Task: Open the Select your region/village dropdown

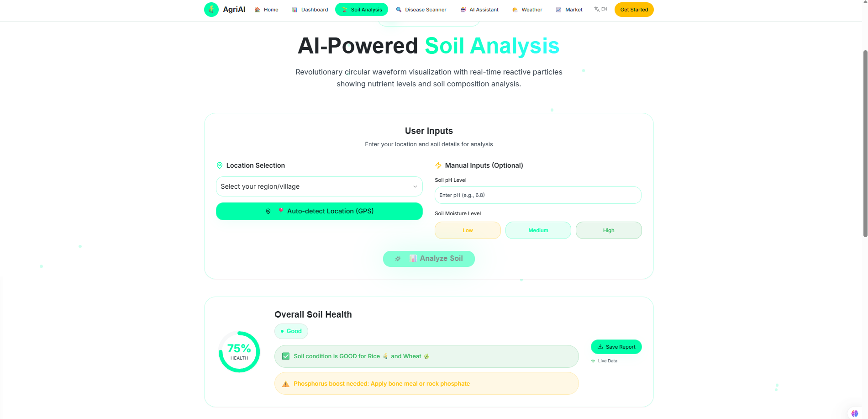Action: click(x=319, y=186)
